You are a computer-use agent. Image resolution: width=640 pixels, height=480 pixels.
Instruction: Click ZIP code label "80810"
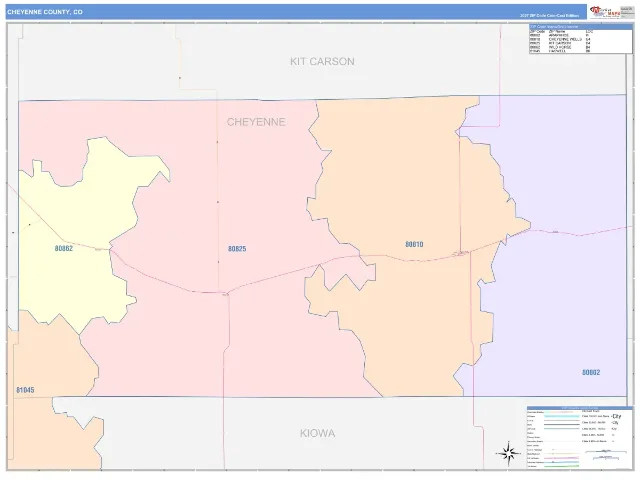pyautogui.click(x=414, y=244)
